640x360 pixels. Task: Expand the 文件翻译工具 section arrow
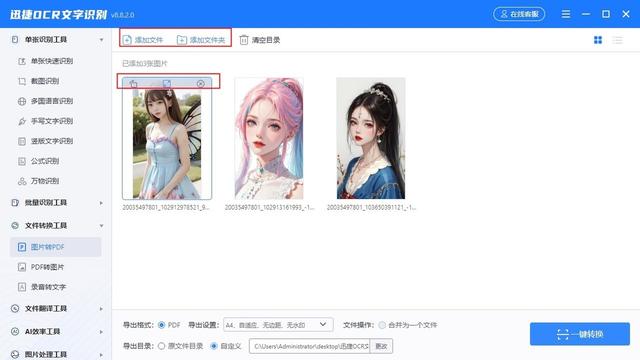[x=101, y=309]
